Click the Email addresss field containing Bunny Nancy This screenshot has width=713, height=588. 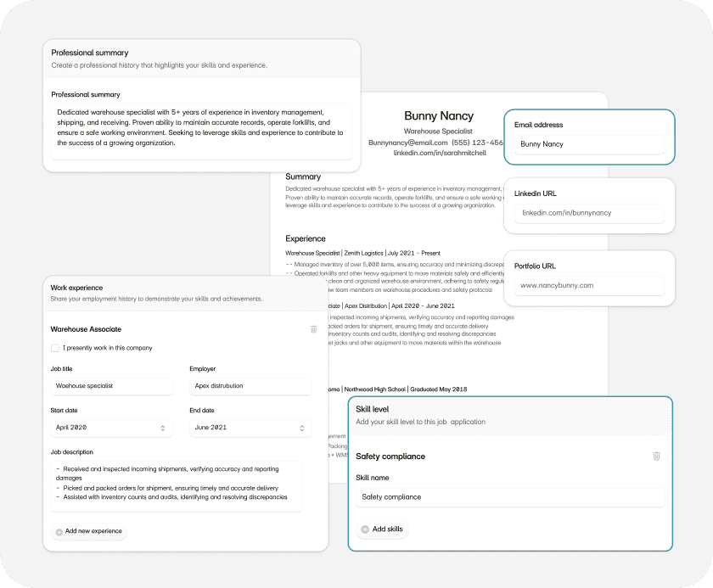click(588, 145)
